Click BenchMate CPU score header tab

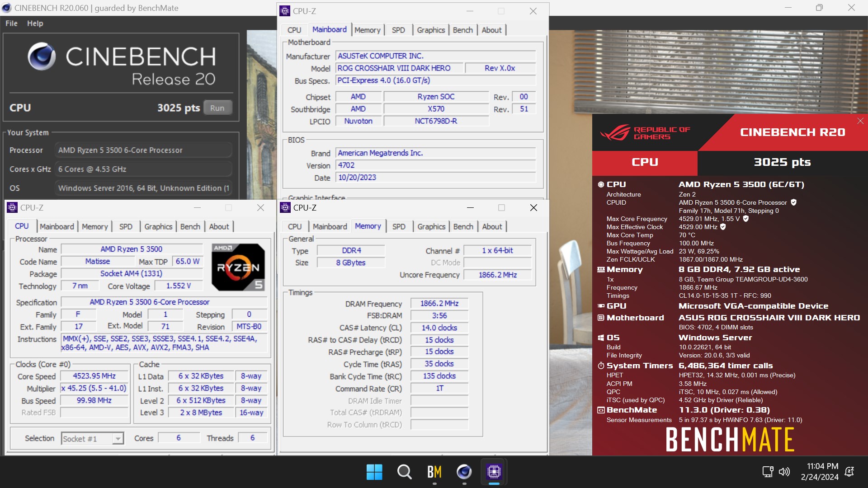click(x=645, y=162)
